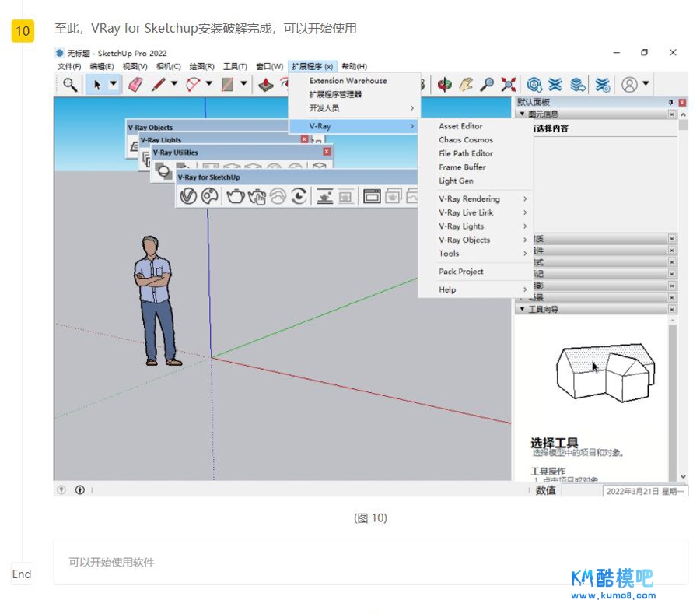This screenshot has height=614, width=700.
Task: Pick the pink Eraser tool
Action: point(135,84)
